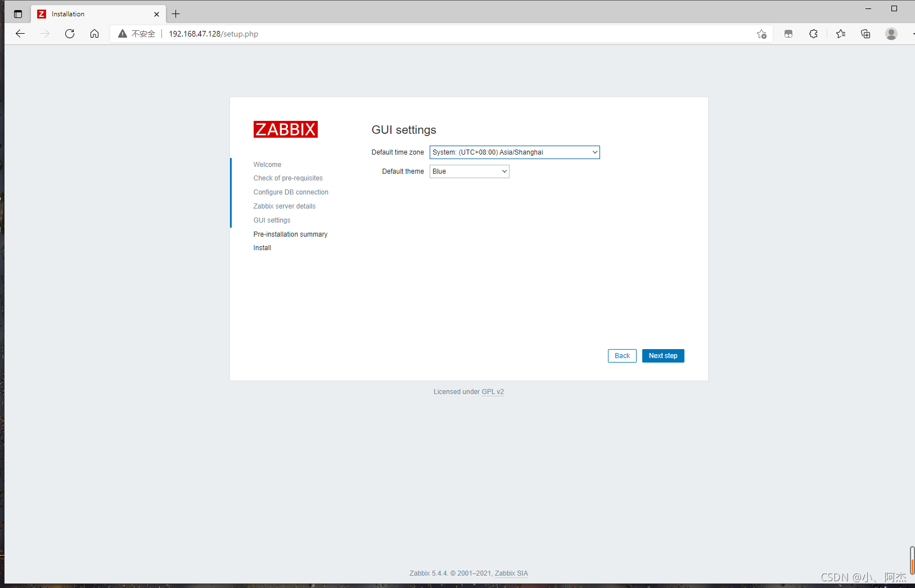
Task: Close the Installation tab
Action: (x=156, y=14)
